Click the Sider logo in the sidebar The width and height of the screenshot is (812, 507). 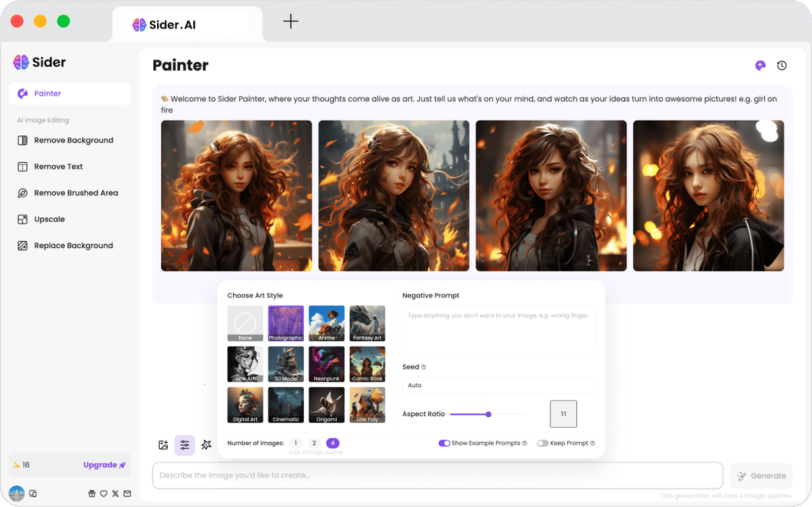point(40,62)
